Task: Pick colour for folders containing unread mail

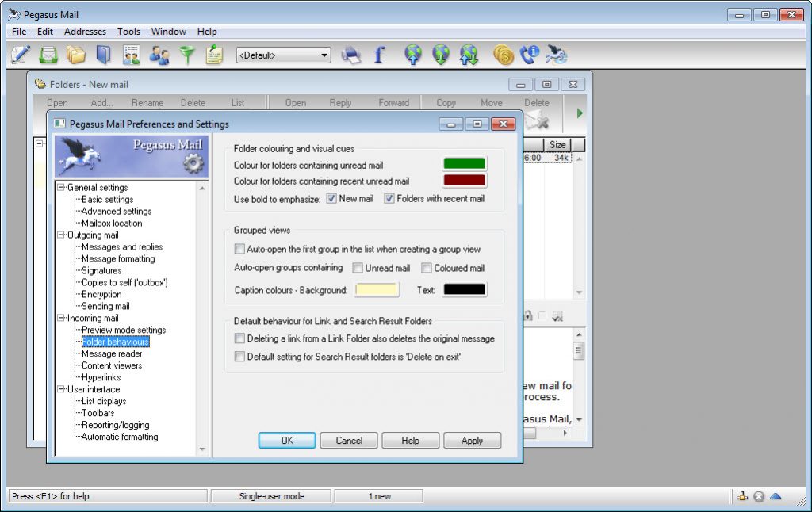Action: pyautogui.click(x=465, y=164)
